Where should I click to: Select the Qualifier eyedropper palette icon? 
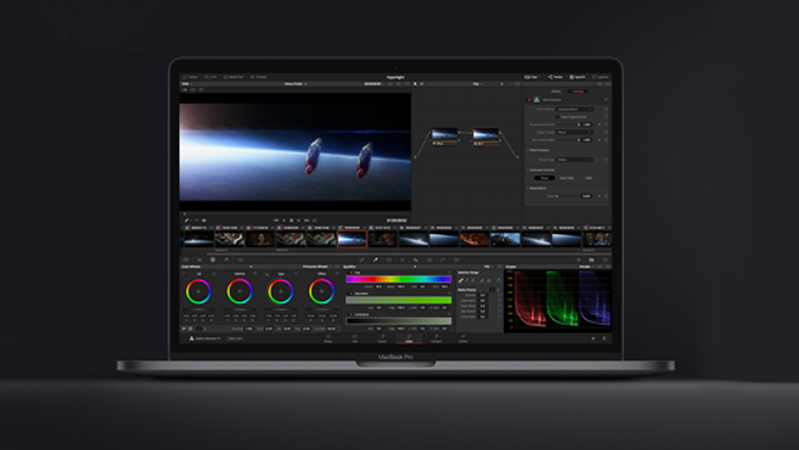tap(376, 260)
